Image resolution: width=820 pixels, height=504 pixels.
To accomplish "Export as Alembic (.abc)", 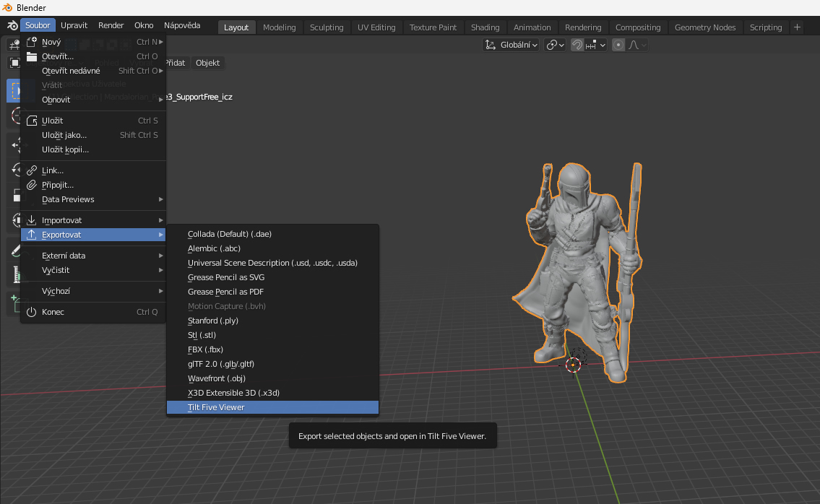I will (x=272, y=249).
